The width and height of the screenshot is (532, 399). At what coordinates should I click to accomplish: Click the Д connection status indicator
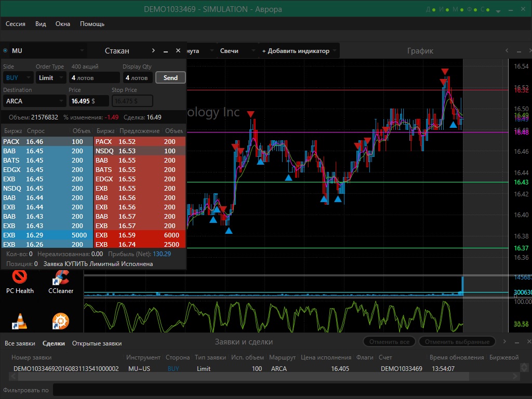click(x=431, y=9)
